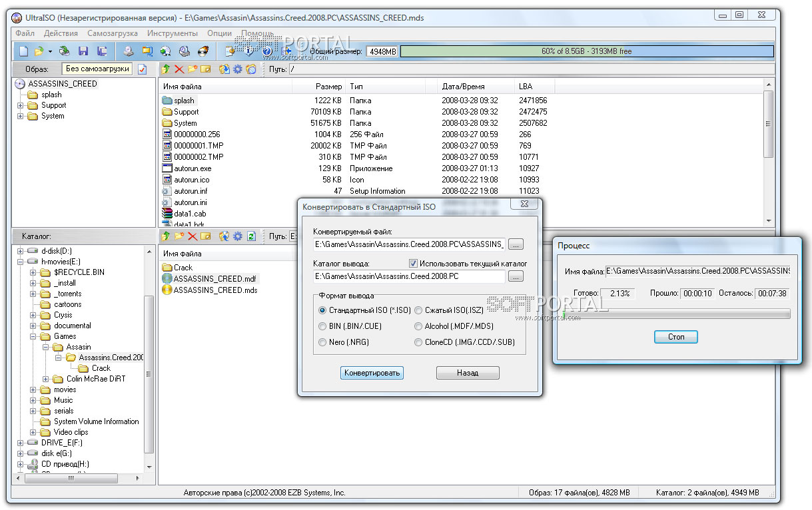
Task: Select the Сжатый ISO (.ISZ) output format
Action: (418, 310)
